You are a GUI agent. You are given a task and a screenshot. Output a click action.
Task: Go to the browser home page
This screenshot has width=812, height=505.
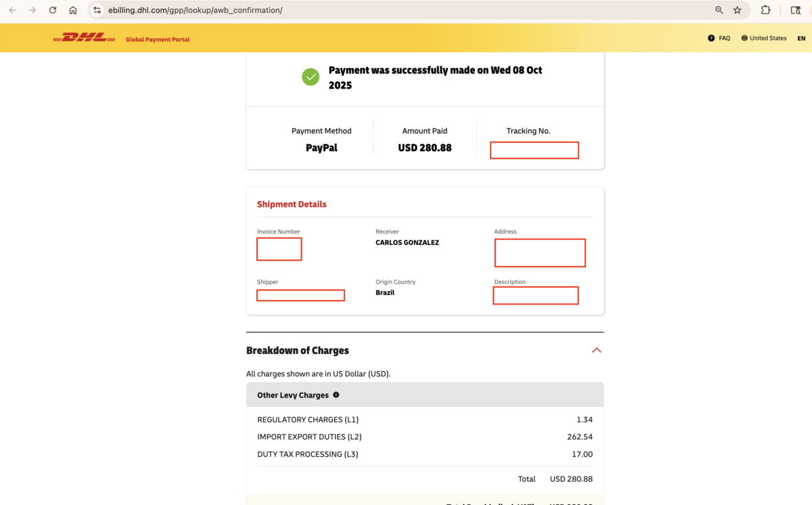tap(73, 10)
